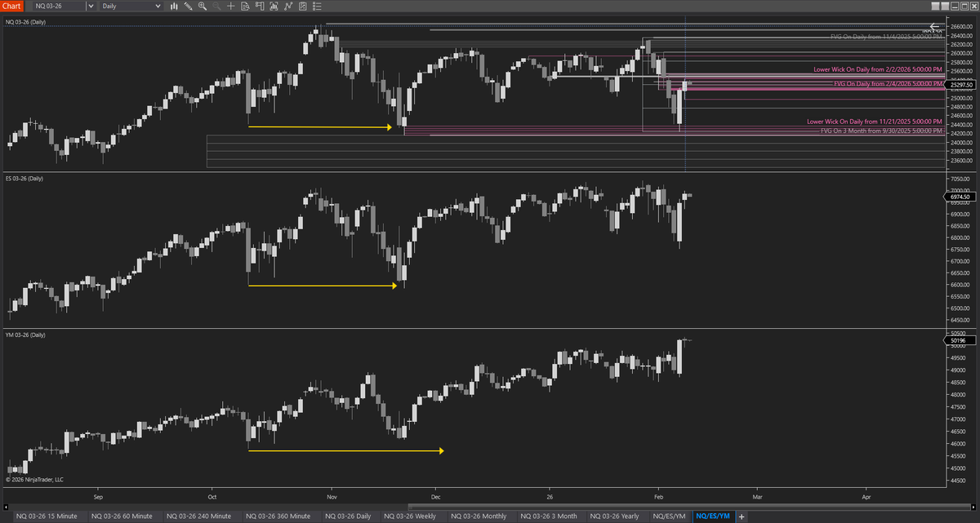Click the Chart window title label
Viewport: 980px width, 523px height.
[11, 6]
